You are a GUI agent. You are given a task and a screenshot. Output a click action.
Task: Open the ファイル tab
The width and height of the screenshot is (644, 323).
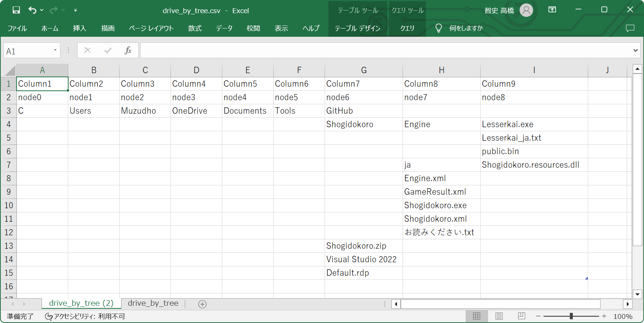pyautogui.click(x=17, y=28)
